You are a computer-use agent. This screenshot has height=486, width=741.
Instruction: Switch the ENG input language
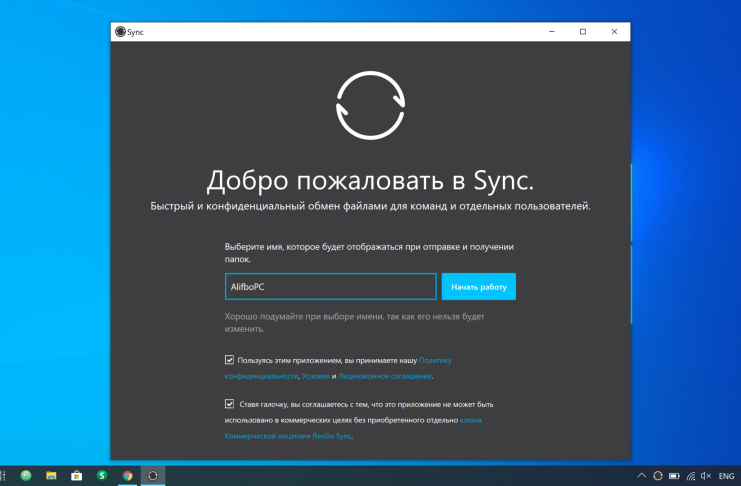726,476
